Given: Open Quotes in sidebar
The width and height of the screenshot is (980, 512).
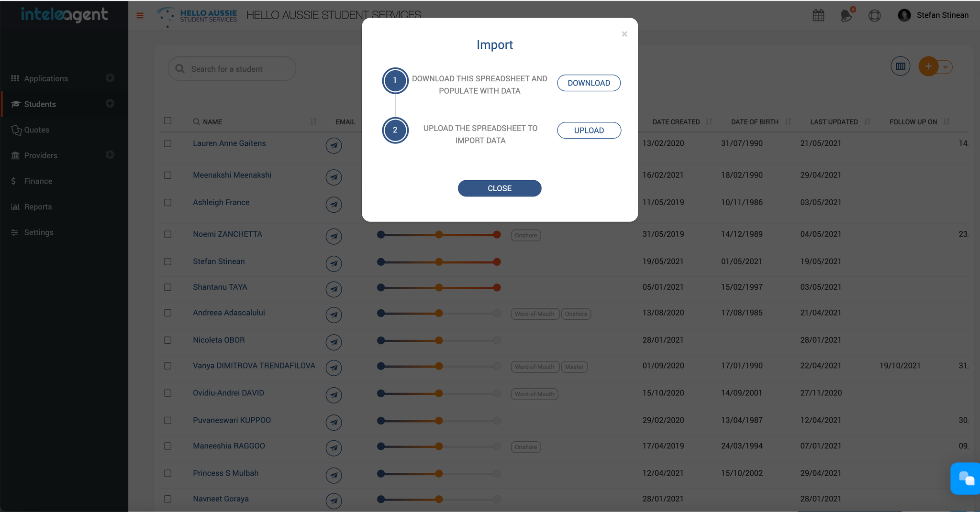Looking at the screenshot, I should click(x=37, y=130).
